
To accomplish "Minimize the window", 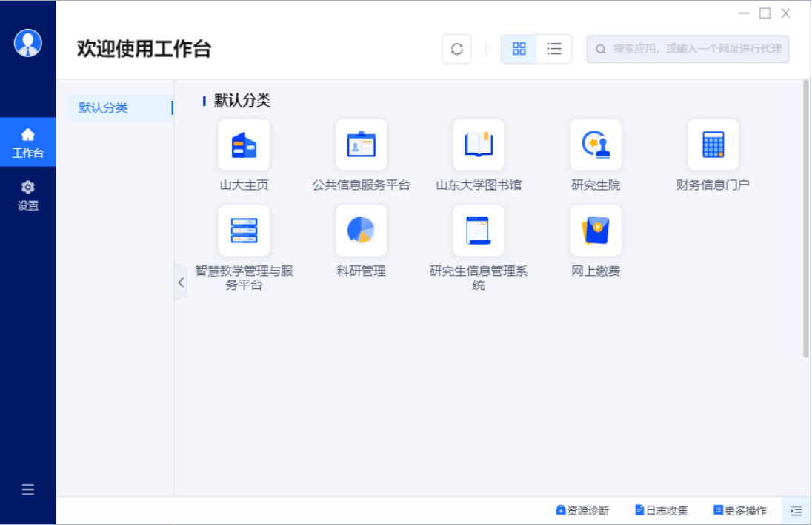I will 744,13.
